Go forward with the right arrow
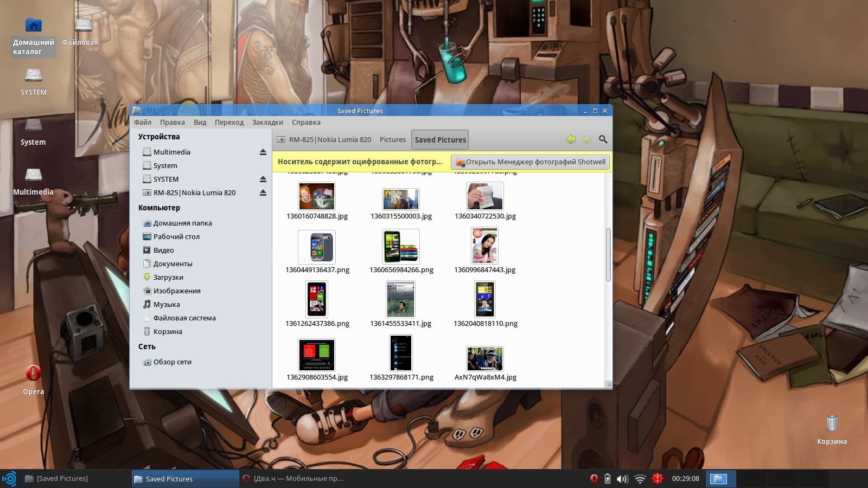 tap(586, 139)
